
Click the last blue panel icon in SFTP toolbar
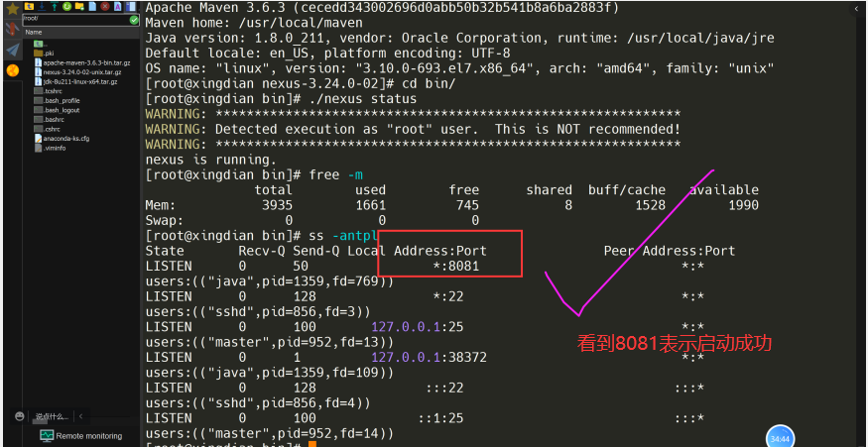pyautogui.click(x=131, y=6)
